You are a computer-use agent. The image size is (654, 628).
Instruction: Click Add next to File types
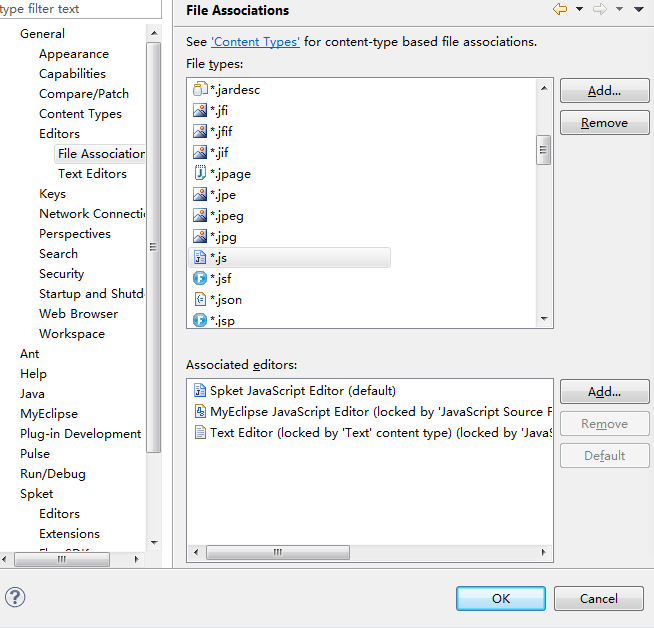[x=604, y=90]
